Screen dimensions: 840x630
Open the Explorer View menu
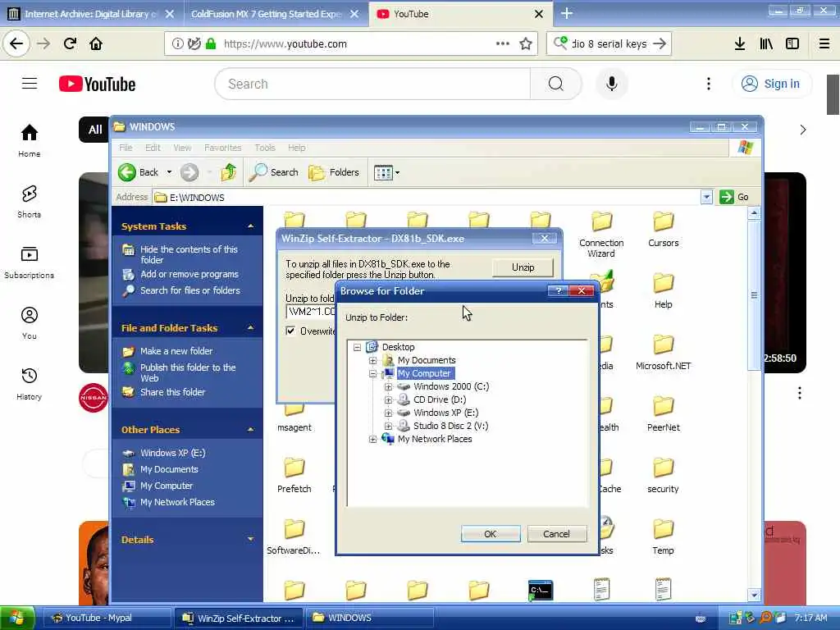182,148
